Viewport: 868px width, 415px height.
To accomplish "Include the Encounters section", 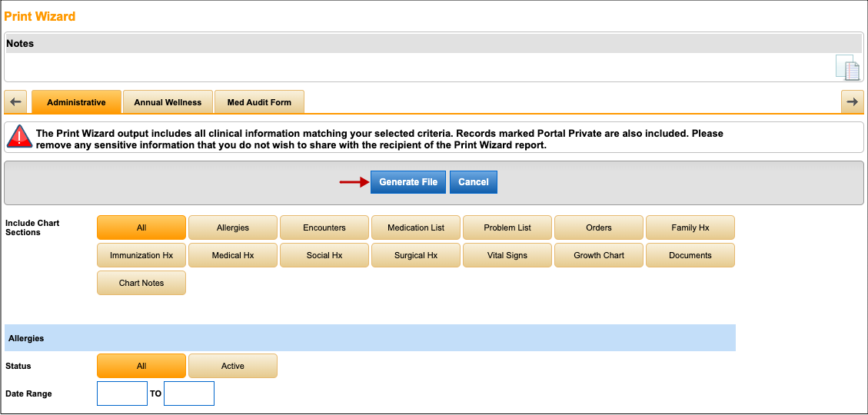I will click(324, 227).
